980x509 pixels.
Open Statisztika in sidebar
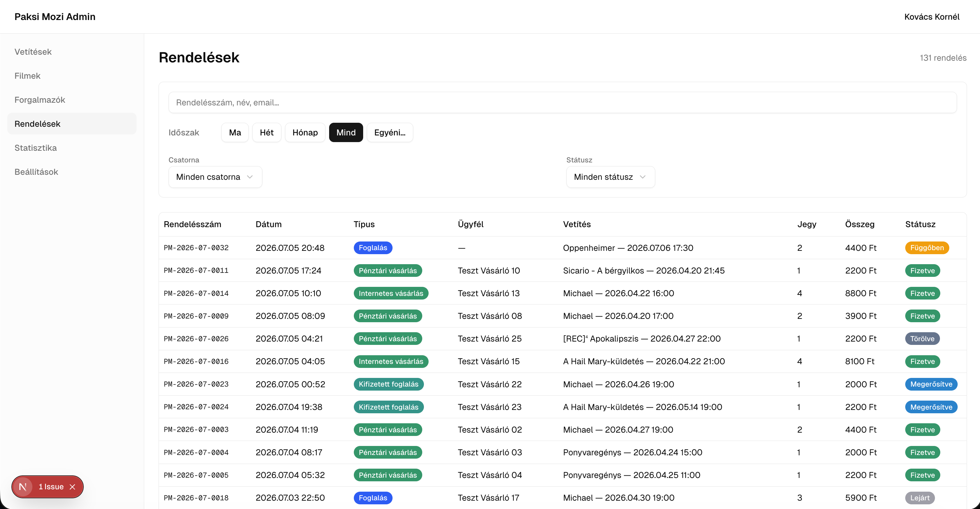(71, 148)
